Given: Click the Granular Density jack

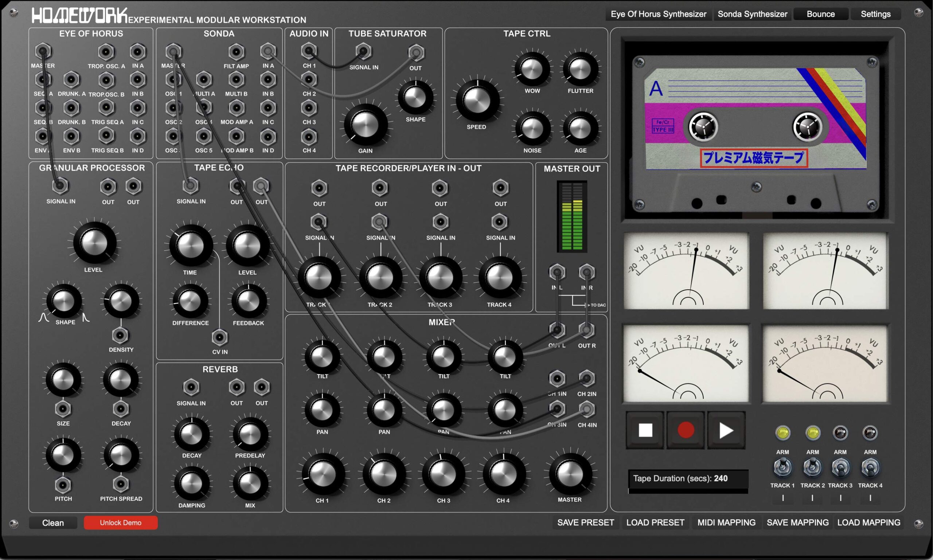Looking at the screenshot, I should click(x=120, y=335).
